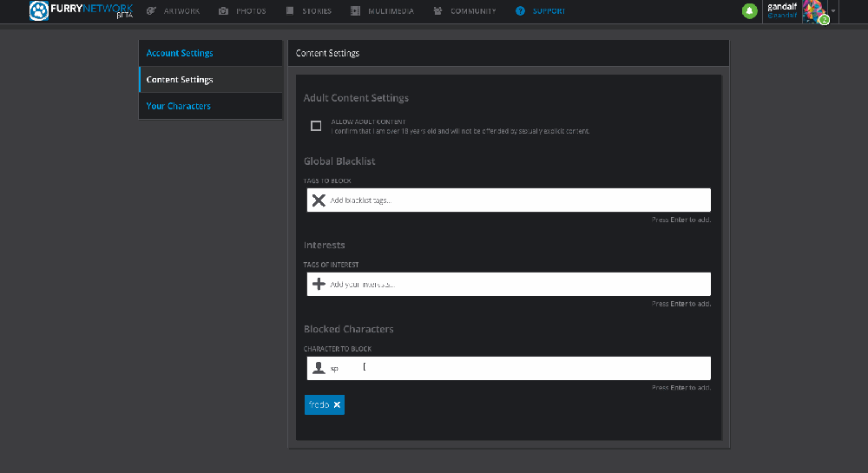Focus the Add blacklist tags input
Viewport: 868px width, 473px height.
[x=516, y=200]
